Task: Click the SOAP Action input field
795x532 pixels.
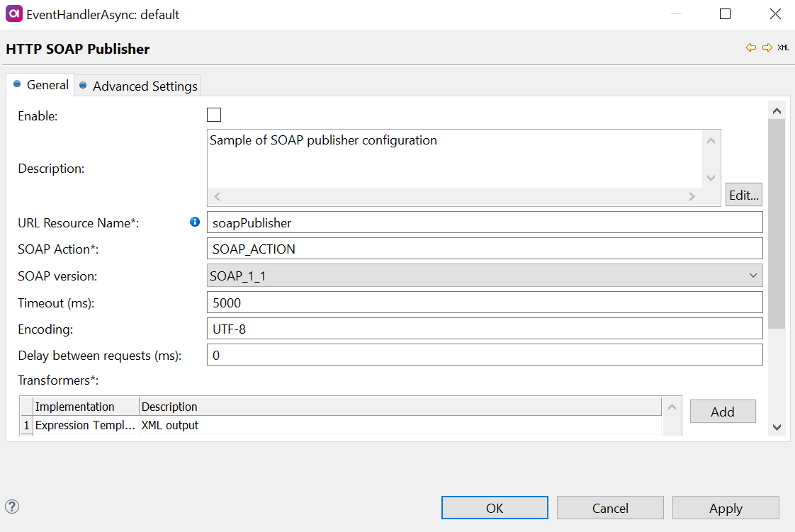Action: (x=484, y=249)
